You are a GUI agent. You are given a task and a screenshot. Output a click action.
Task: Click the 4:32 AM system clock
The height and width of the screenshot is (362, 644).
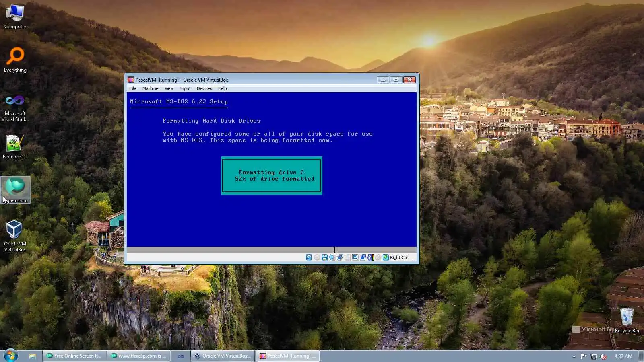(623, 356)
